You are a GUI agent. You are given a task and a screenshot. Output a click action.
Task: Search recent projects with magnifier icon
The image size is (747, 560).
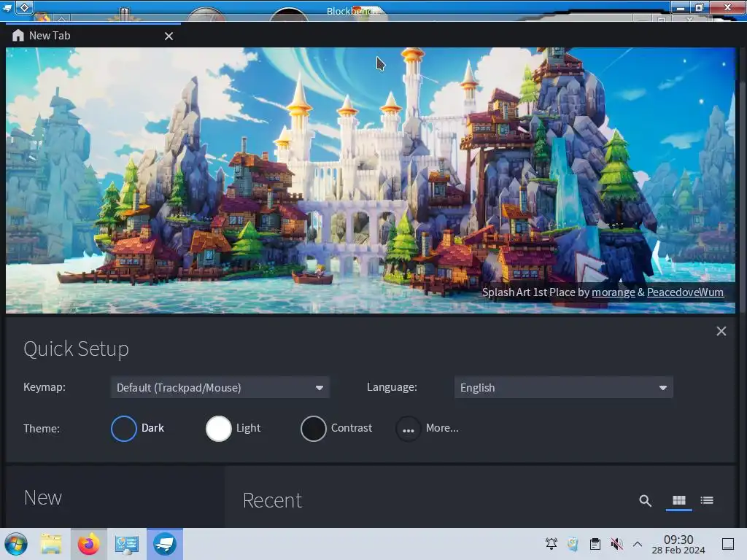[x=645, y=500]
